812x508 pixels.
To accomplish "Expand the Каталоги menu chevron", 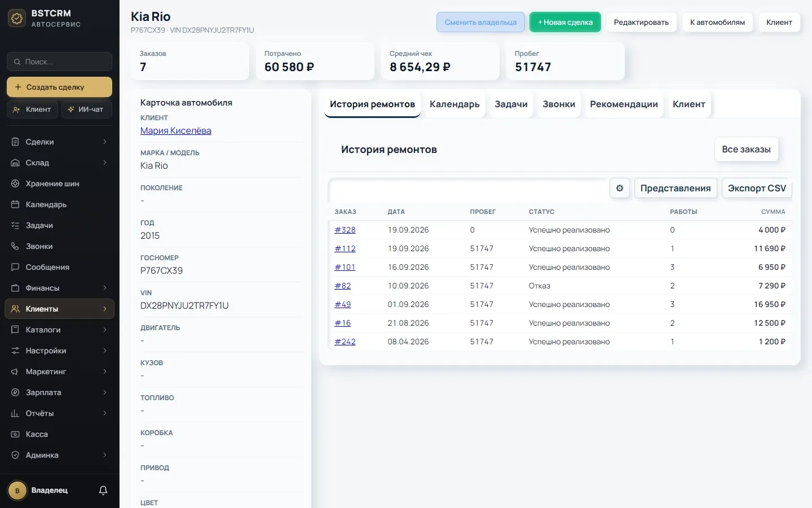I will (105, 330).
